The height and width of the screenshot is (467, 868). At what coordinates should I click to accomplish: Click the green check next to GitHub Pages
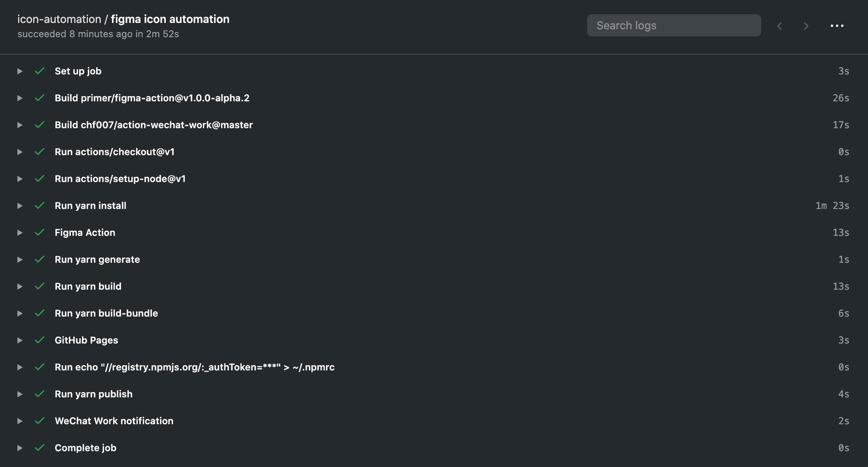point(40,340)
